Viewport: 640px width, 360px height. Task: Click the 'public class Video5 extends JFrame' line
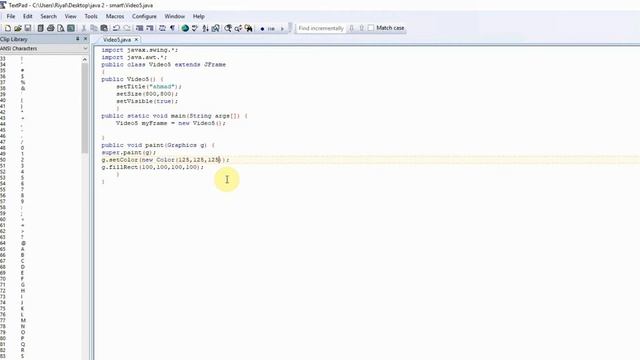(163, 64)
